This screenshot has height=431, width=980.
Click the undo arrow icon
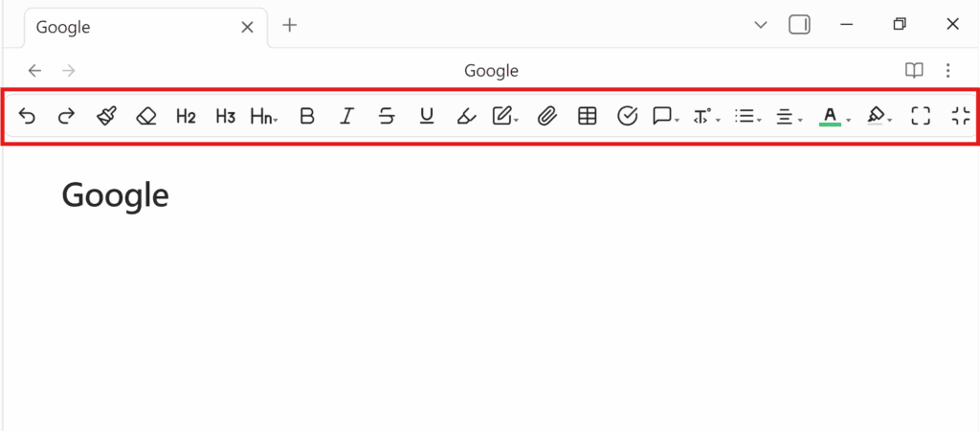[x=28, y=117]
